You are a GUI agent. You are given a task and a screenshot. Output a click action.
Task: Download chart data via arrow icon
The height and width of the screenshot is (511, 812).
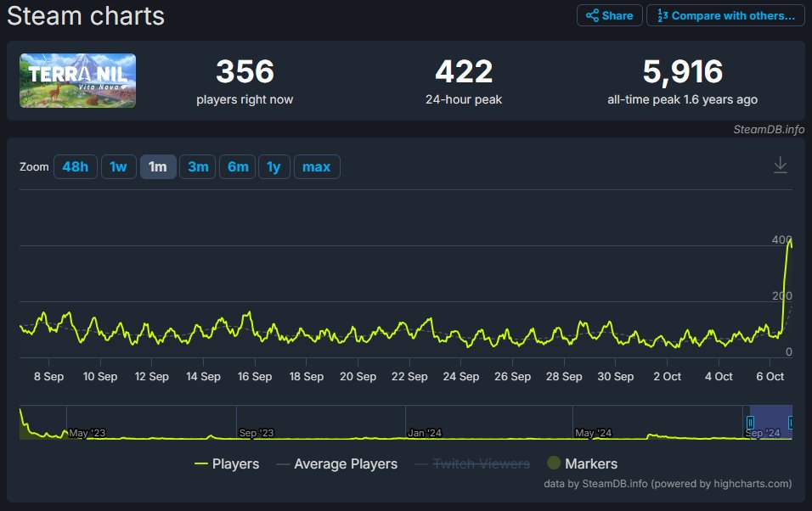[x=780, y=166]
